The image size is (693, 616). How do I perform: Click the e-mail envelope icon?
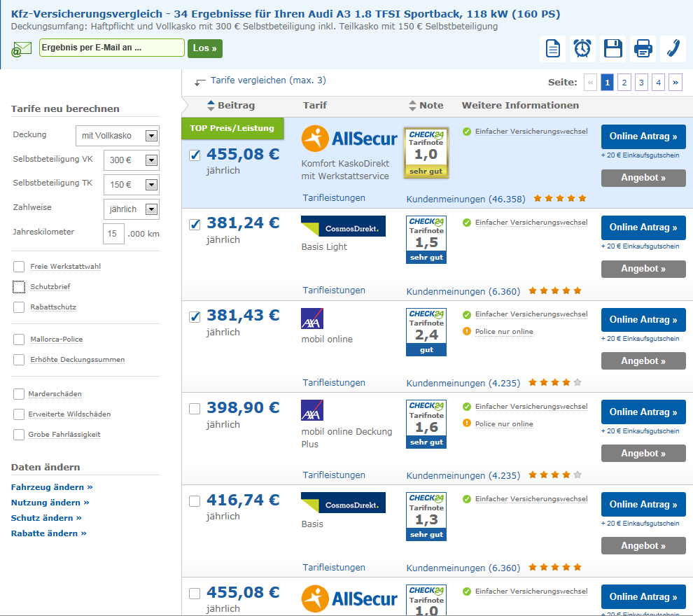pos(21,49)
